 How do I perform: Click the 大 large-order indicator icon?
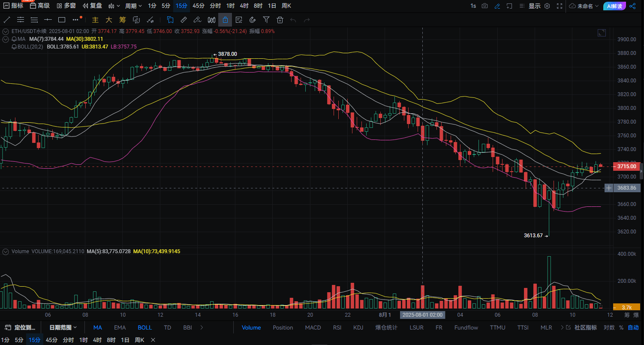pos(109,20)
